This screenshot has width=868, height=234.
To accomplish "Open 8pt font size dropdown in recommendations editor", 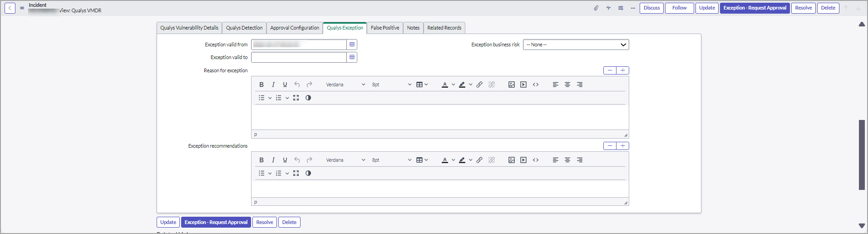I will coord(391,160).
